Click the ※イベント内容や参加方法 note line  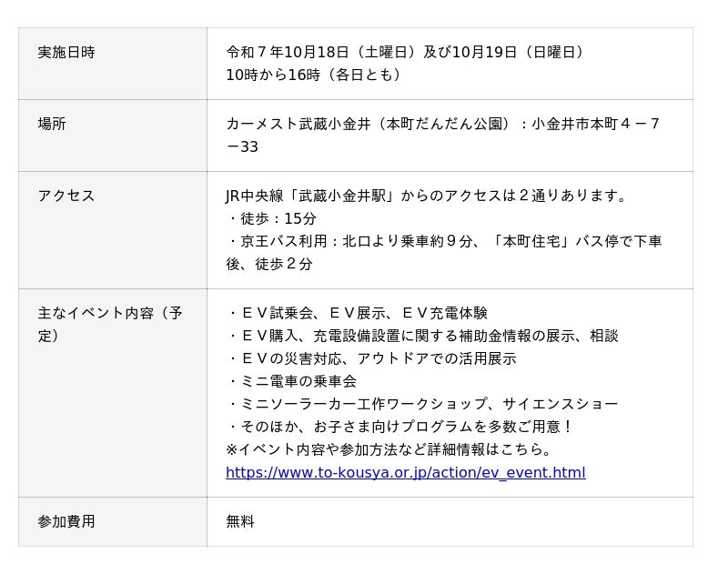pos(389,449)
